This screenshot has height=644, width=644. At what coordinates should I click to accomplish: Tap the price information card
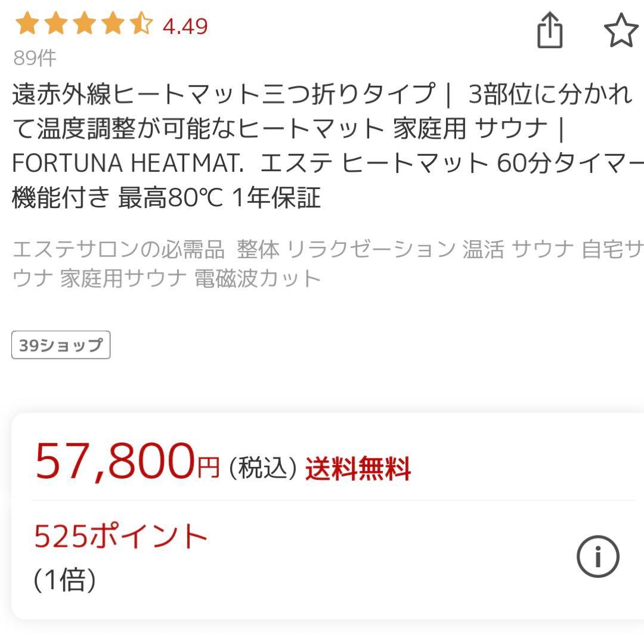coord(322,519)
